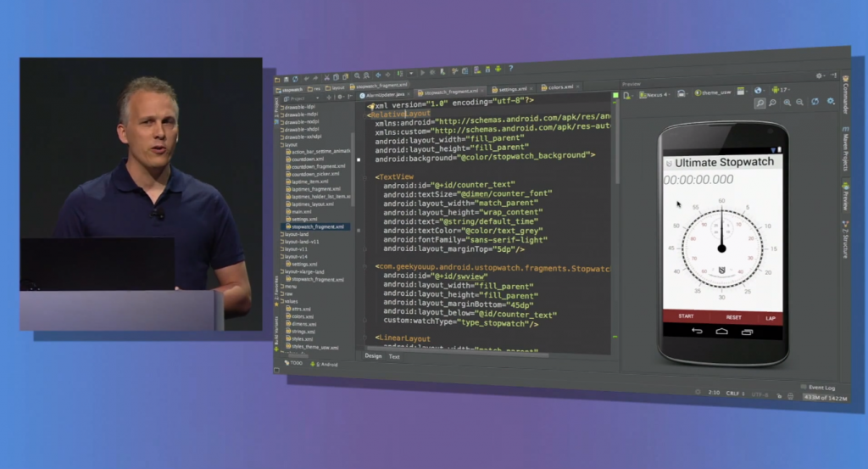Close the colors.xml editor tab
868x469 pixels.
pos(577,87)
